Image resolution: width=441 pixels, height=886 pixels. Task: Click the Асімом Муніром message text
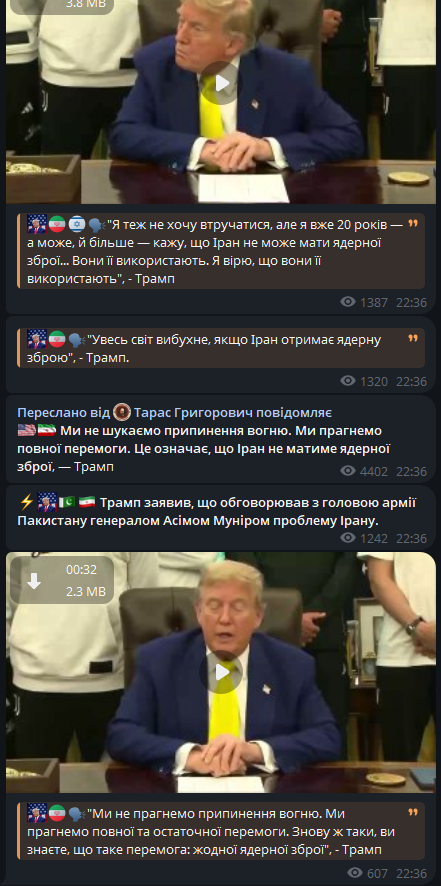coord(217,511)
